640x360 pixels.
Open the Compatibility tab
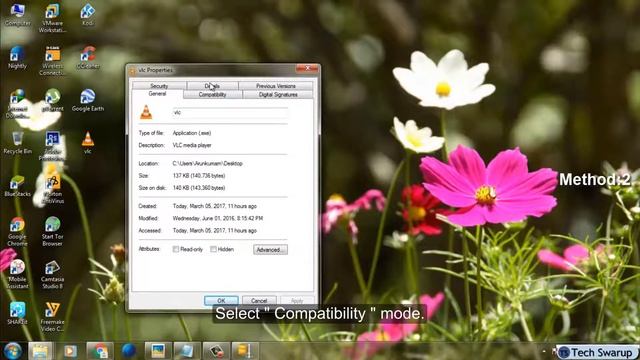pos(212,94)
